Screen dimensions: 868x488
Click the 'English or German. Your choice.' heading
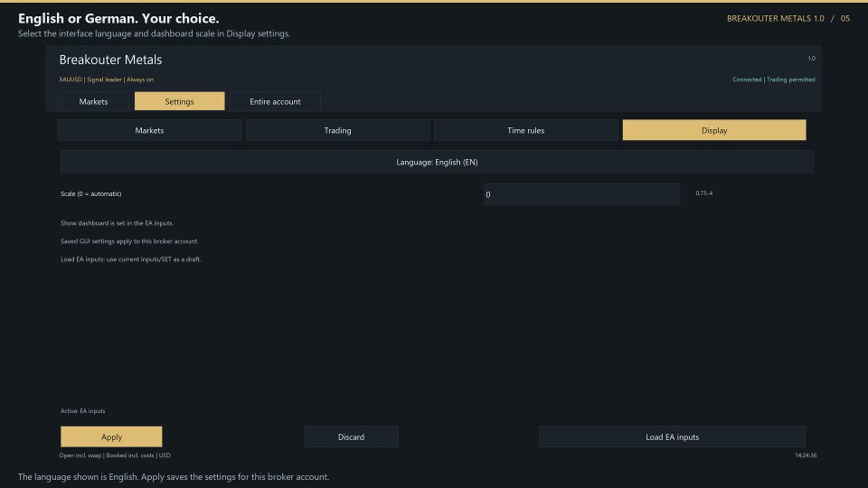click(118, 18)
